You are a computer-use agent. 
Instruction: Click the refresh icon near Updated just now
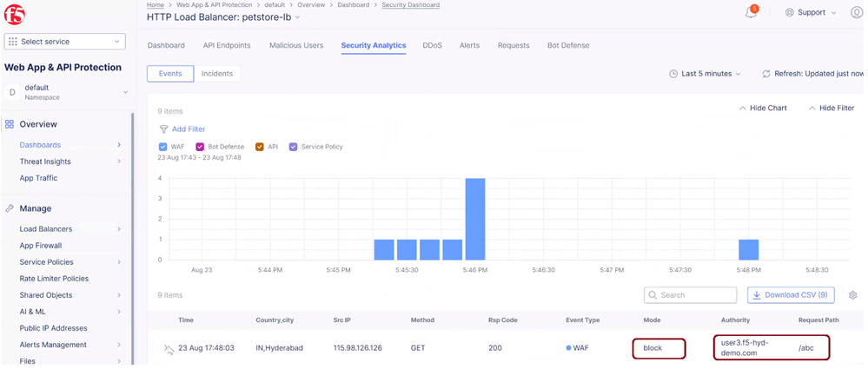765,74
